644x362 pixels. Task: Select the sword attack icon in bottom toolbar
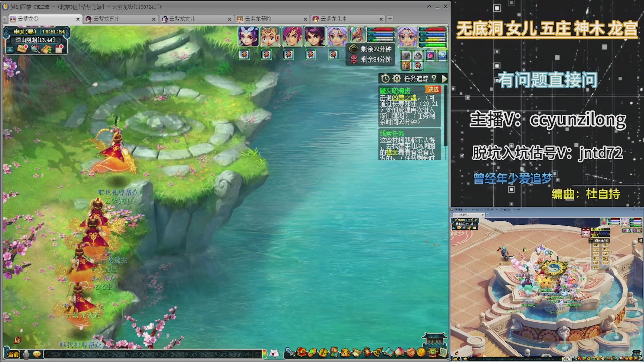point(290,352)
